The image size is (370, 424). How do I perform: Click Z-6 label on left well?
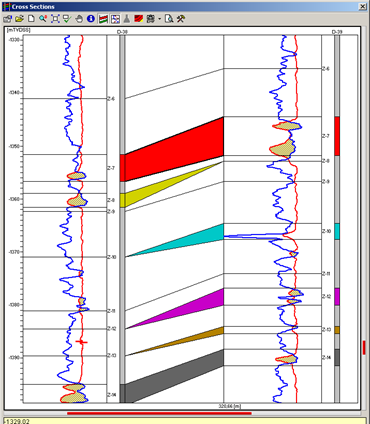pos(111,99)
